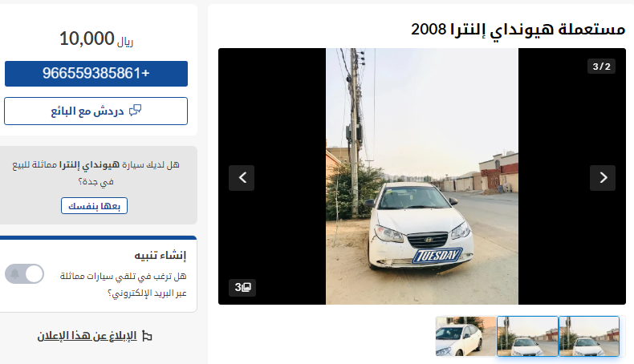634x364 pixels.
Task: Toggle the similar cars email alert switch
Action: pyautogui.click(x=24, y=274)
